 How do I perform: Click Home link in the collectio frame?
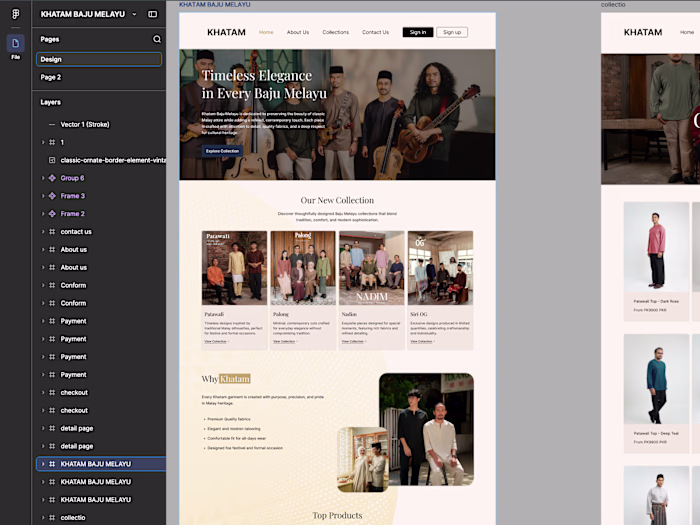[687, 32]
